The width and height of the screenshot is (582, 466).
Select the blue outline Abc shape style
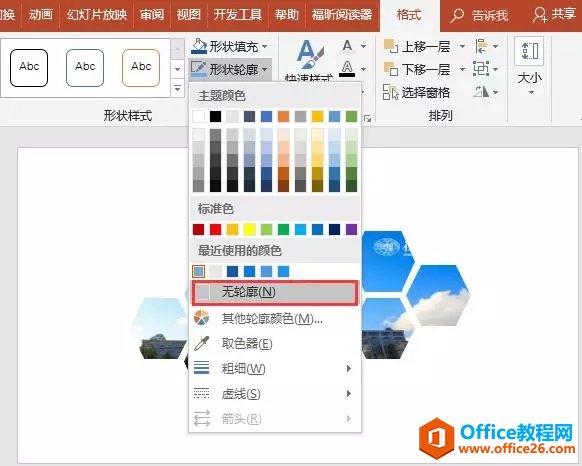[85, 68]
